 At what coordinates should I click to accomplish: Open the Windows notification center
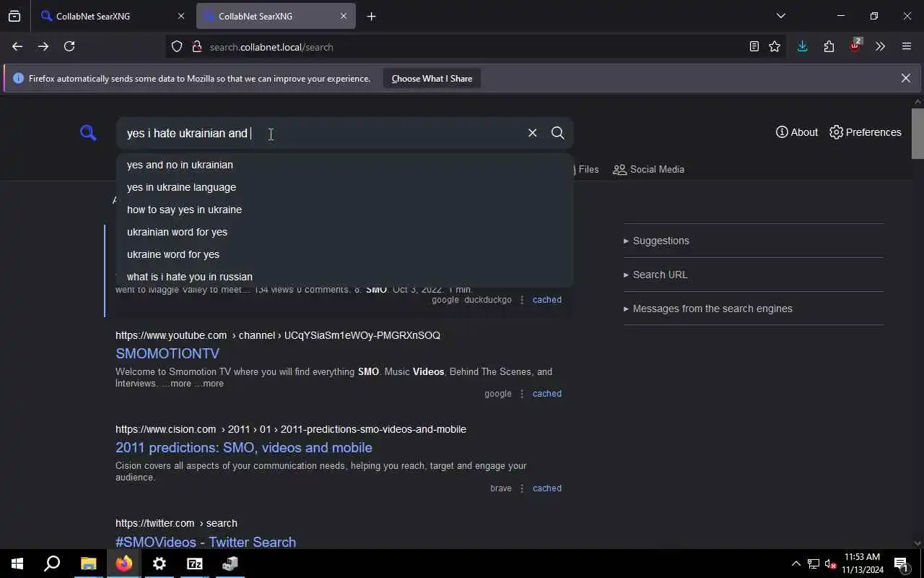(901, 564)
